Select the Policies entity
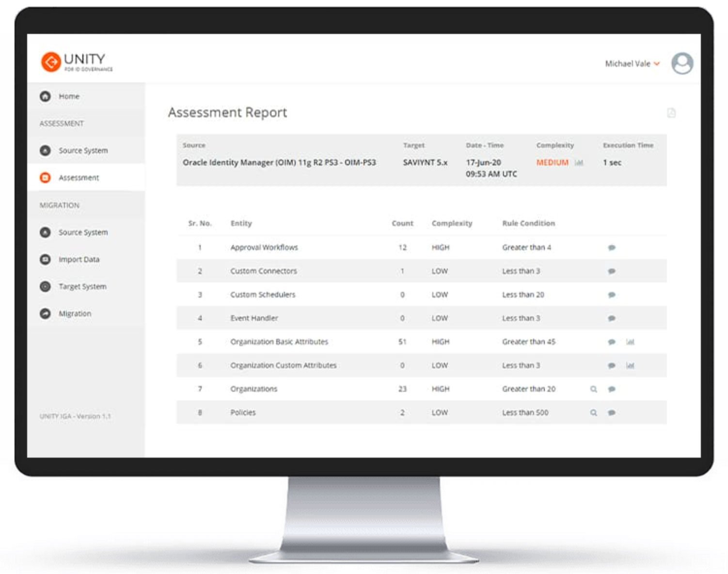 (243, 413)
